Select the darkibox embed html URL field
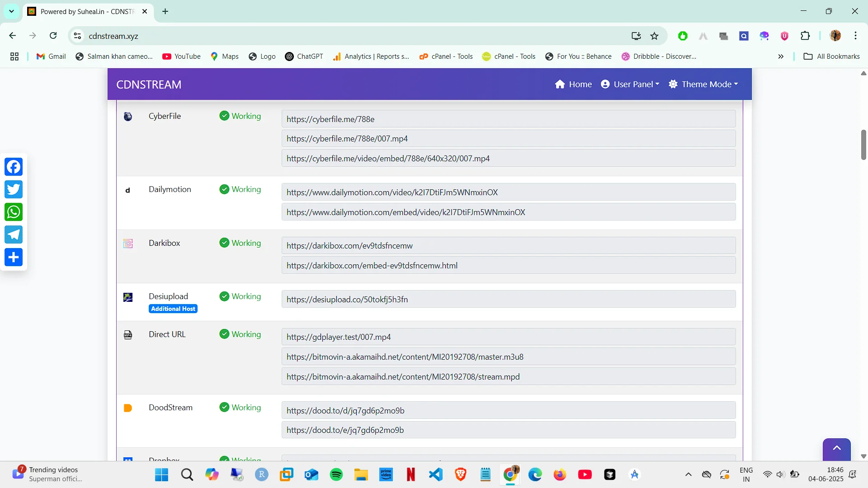868x488 pixels. (x=509, y=265)
